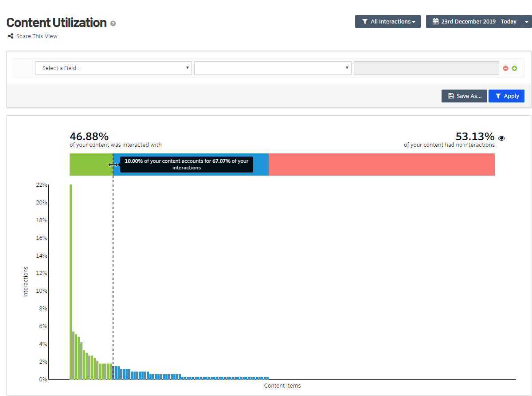Click the green segment of utilization bar
532x396 pixels.
pos(89,165)
